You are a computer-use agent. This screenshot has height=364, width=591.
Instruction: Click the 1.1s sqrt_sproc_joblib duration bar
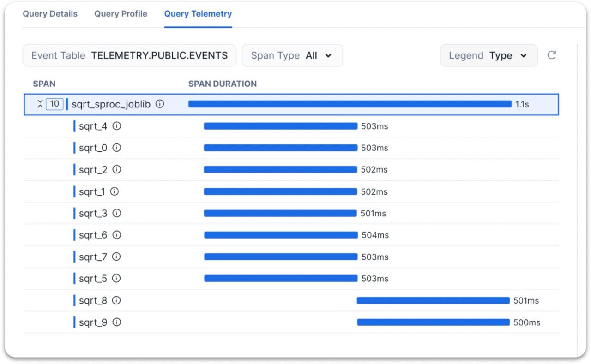coord(350,104)
